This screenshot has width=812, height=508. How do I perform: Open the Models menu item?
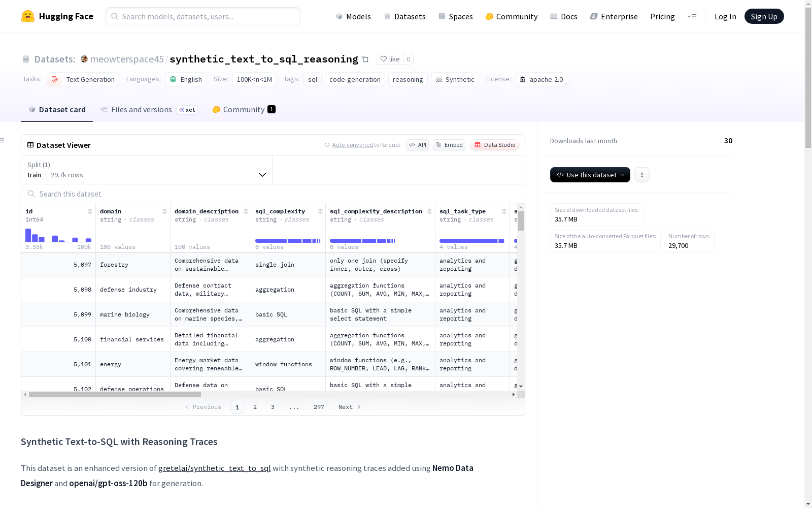point(353,16)
